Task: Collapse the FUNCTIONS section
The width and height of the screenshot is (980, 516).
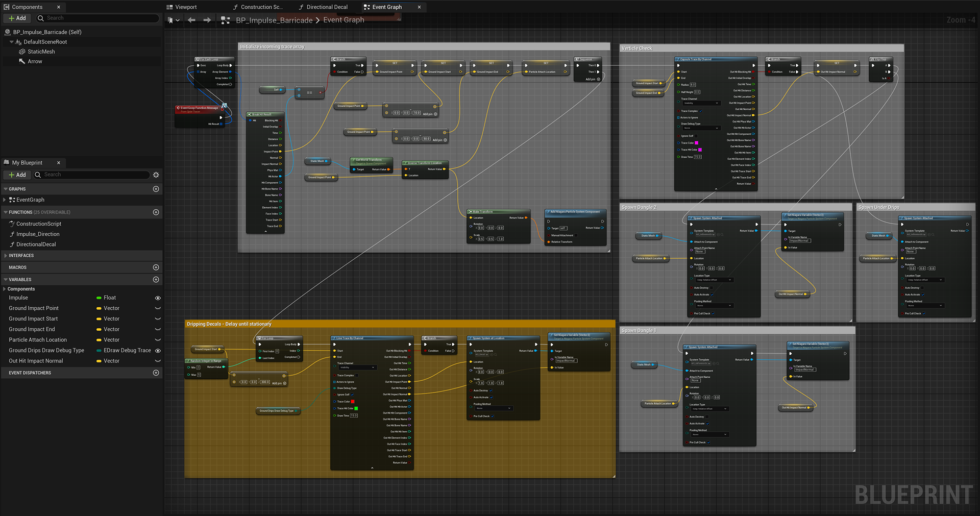Action: click(6, 212)
